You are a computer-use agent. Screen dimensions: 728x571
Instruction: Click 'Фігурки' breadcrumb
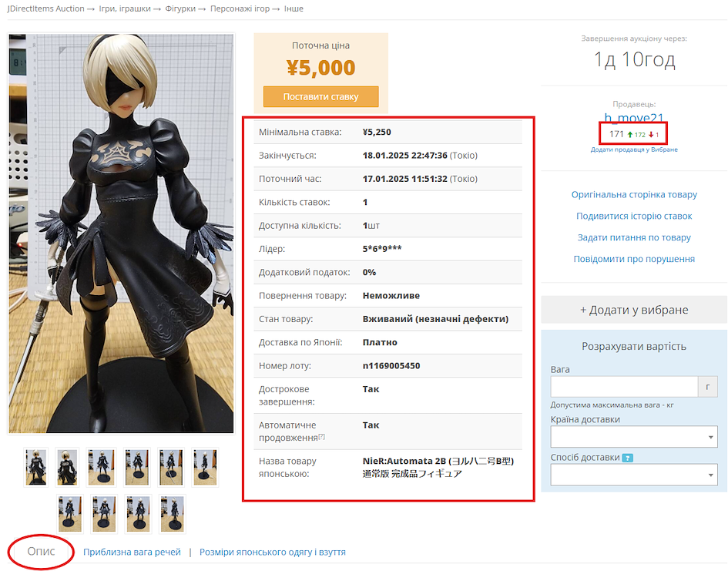(180, 8)
